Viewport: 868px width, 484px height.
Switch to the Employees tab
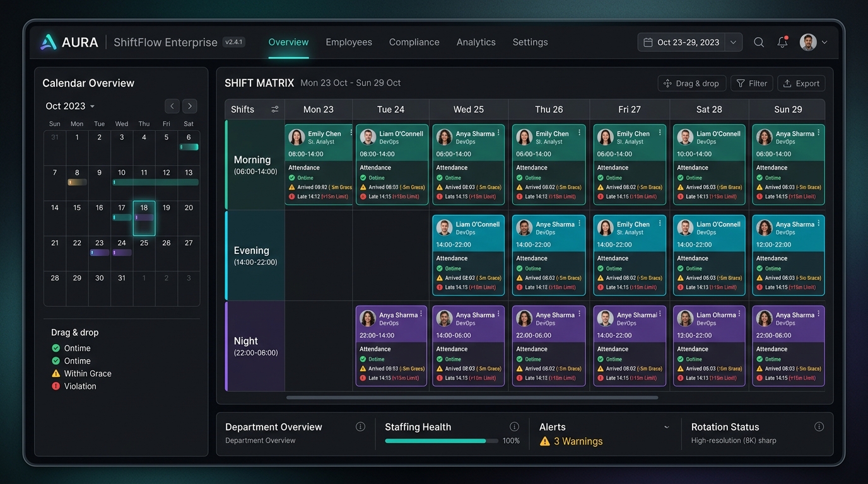349,42
